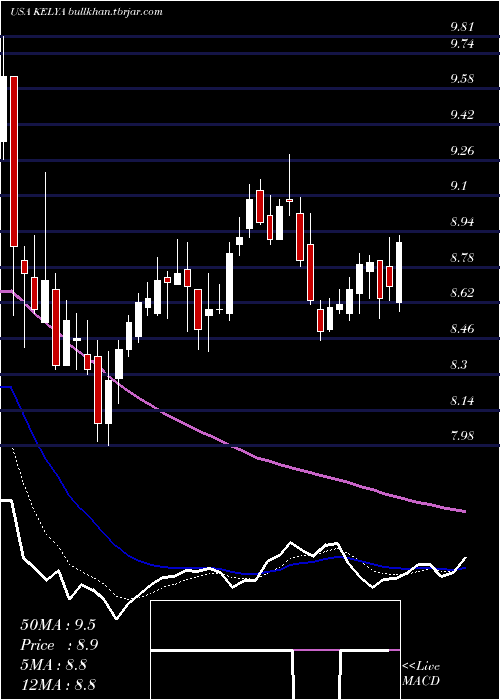
Task: Click the 8.14 price axis label
Action: tap(462, 400)
